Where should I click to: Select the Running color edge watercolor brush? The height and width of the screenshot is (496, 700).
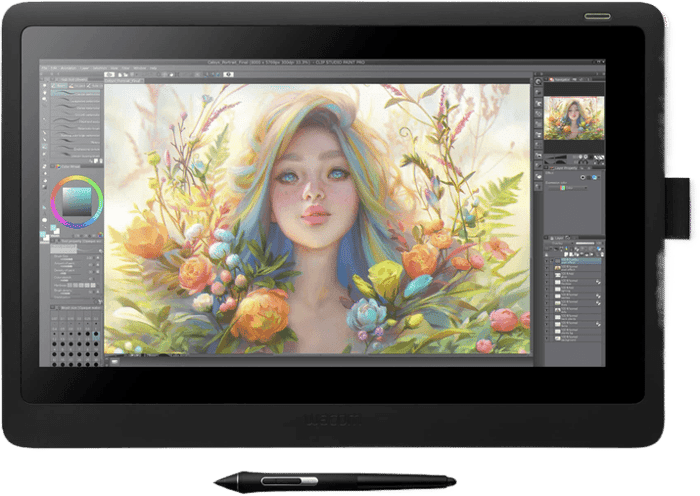[75, 134]
